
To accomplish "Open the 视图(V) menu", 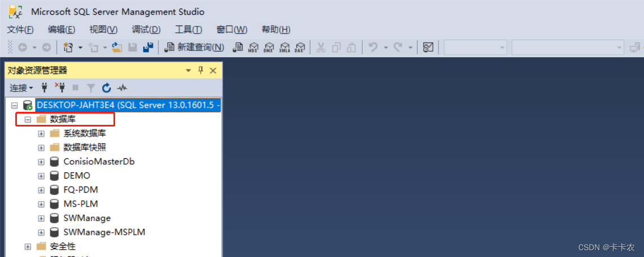I will 103,29.
